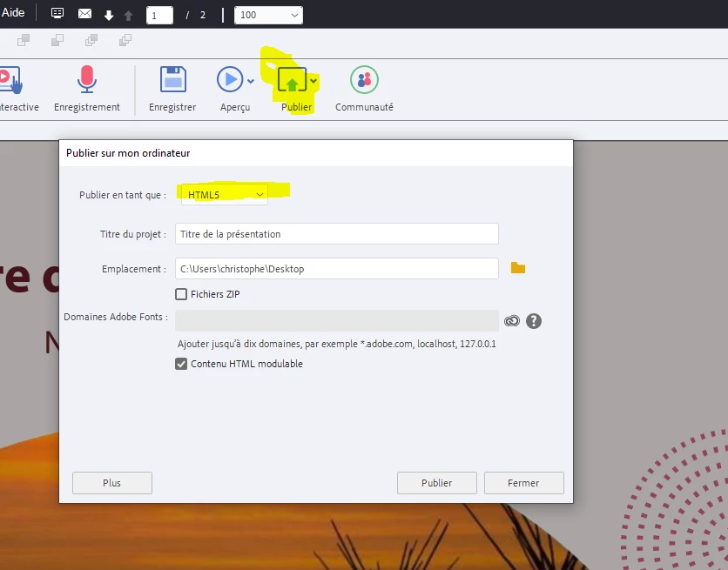The image size is (728, 570).
Task: Open the Aide menu
Action: (13, 12)
